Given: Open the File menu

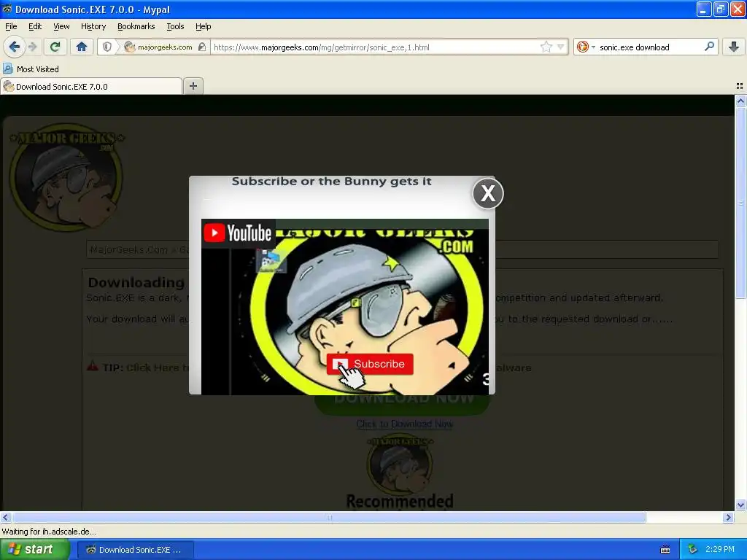Looking at the screenshot, I should tap(11, 26).
